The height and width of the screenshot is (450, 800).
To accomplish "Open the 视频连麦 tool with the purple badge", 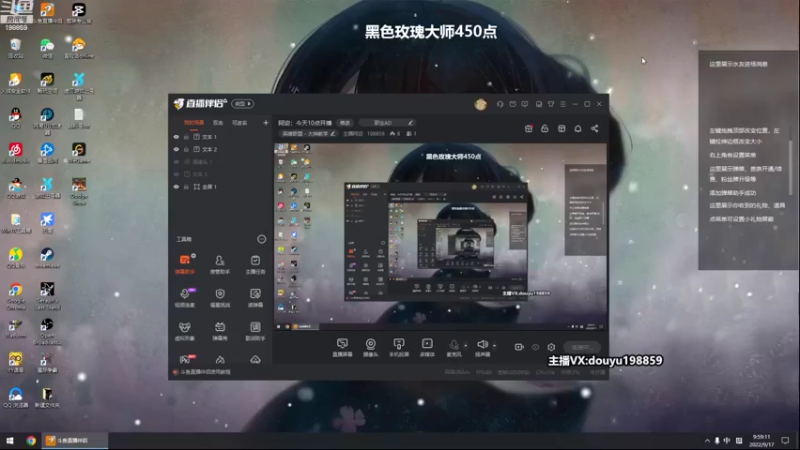I will click(185, 297).
